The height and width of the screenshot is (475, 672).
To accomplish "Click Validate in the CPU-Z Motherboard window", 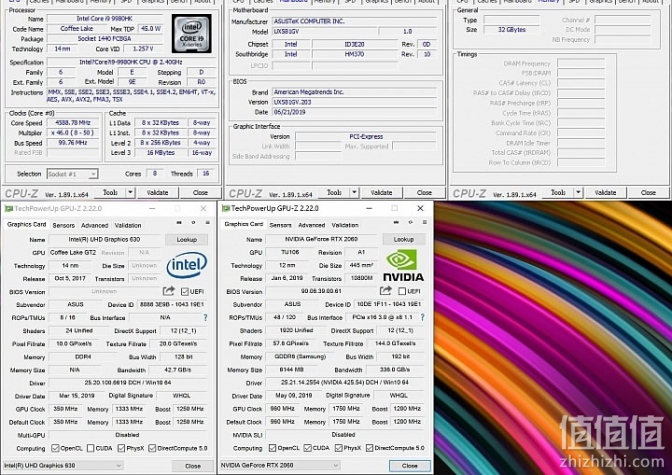I will coord(381,192).
